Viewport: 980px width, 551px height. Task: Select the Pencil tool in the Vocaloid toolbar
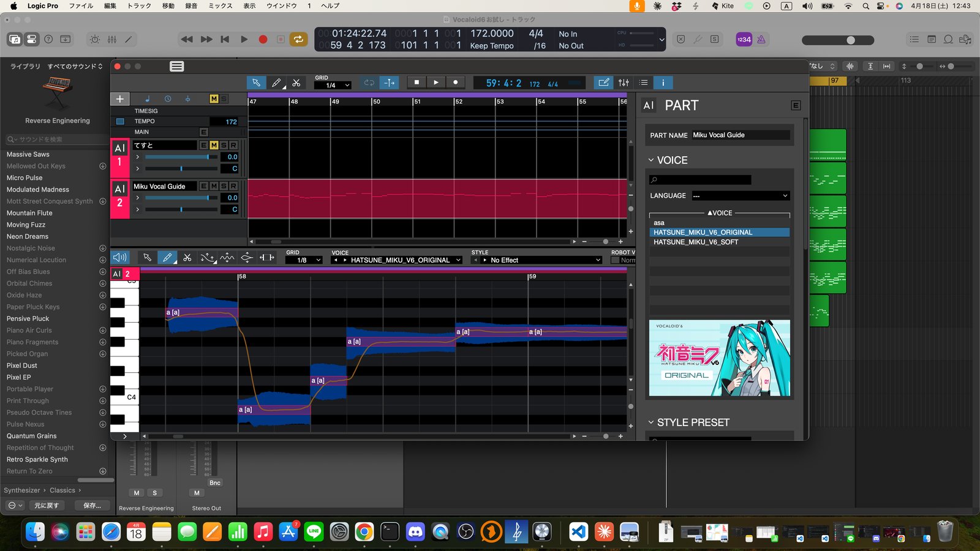click(x=276, y=82)
